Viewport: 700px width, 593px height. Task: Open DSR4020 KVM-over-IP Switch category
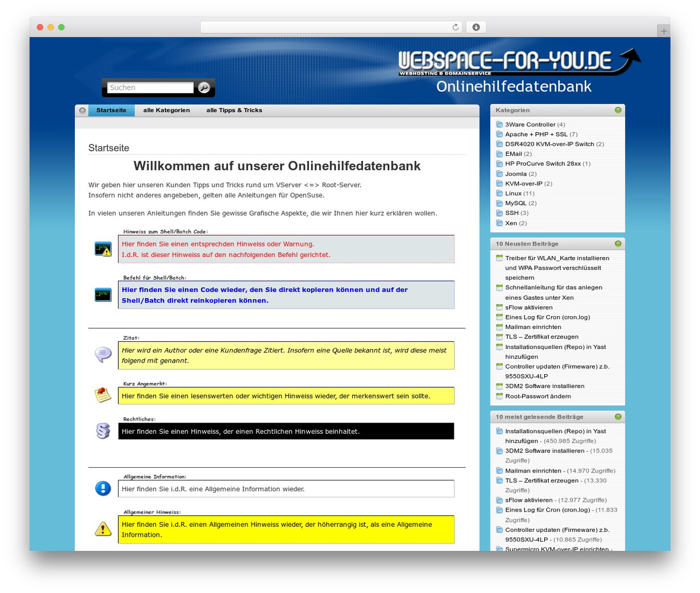point(550,144)
